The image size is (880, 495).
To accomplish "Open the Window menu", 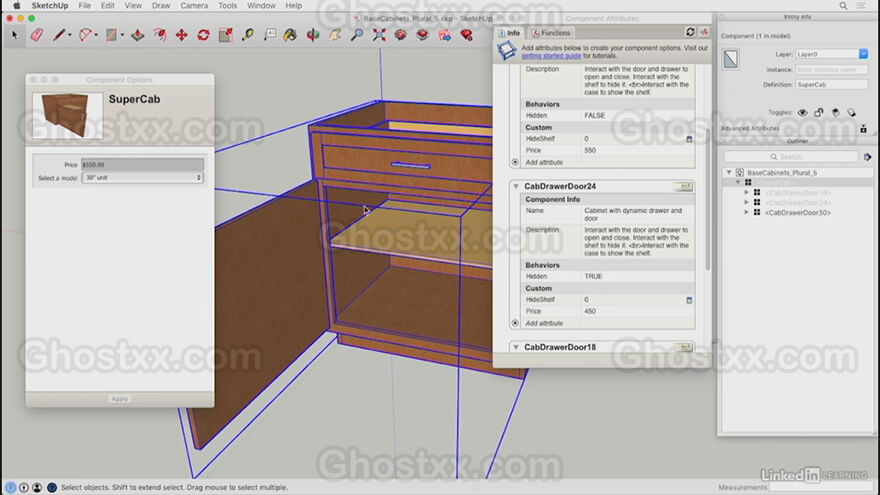I will (262, 6).
